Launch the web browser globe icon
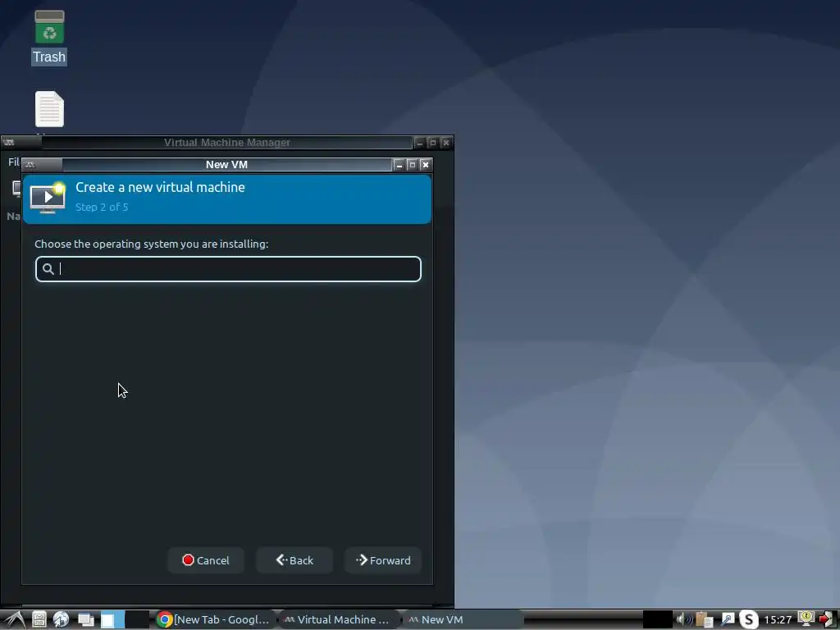This screenshot has width=840, height=630. 61,619
